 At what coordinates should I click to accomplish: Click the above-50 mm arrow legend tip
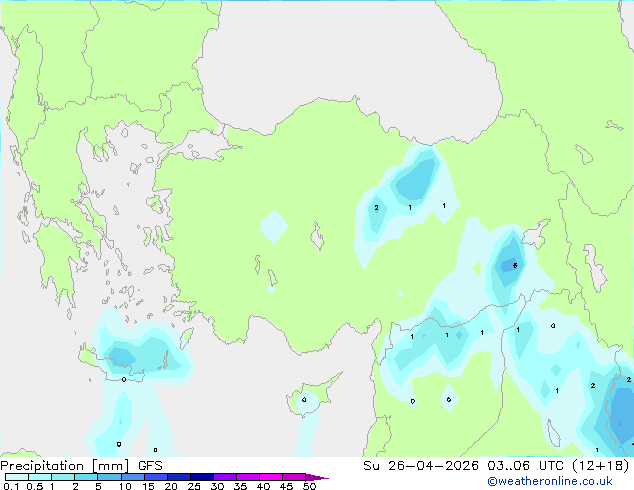point(317,477)
